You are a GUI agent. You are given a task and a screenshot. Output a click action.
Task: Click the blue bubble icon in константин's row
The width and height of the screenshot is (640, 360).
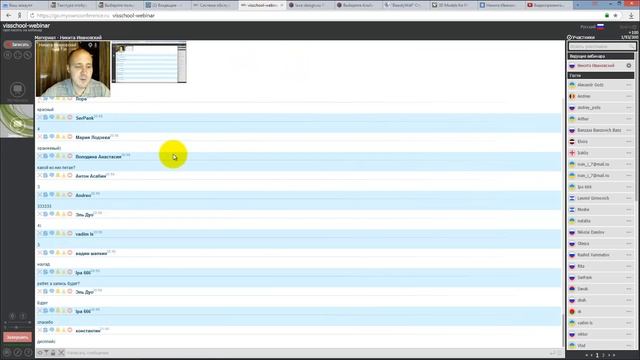coord(52,330)
